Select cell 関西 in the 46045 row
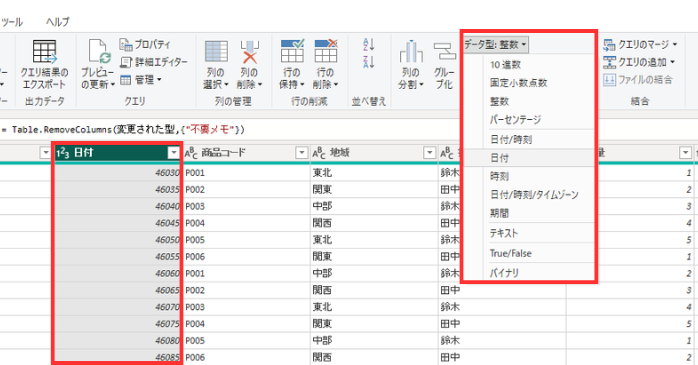The image size is (698, 365). [x=374, y=223]
